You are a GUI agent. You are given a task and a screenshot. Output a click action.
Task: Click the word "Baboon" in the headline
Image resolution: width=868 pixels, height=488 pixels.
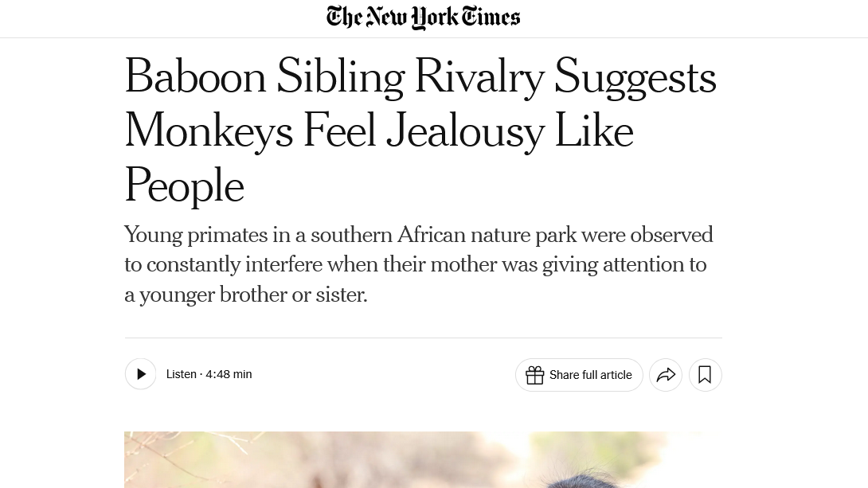click(195, 78)
